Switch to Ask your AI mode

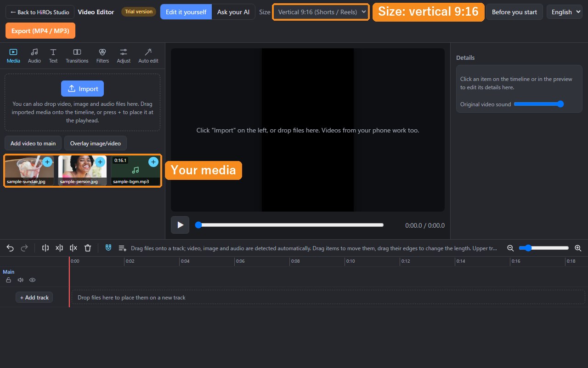pyautogui.click(x=233, y=12)
